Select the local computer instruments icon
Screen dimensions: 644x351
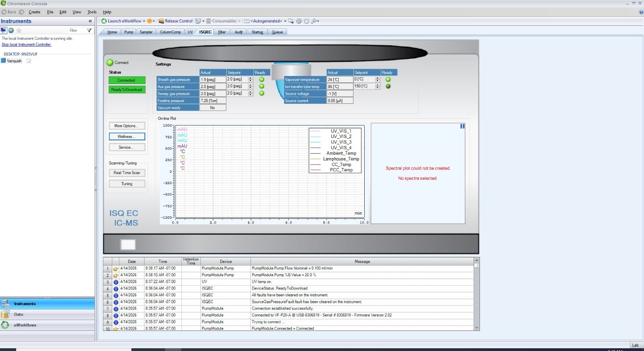tap(4, 31)
